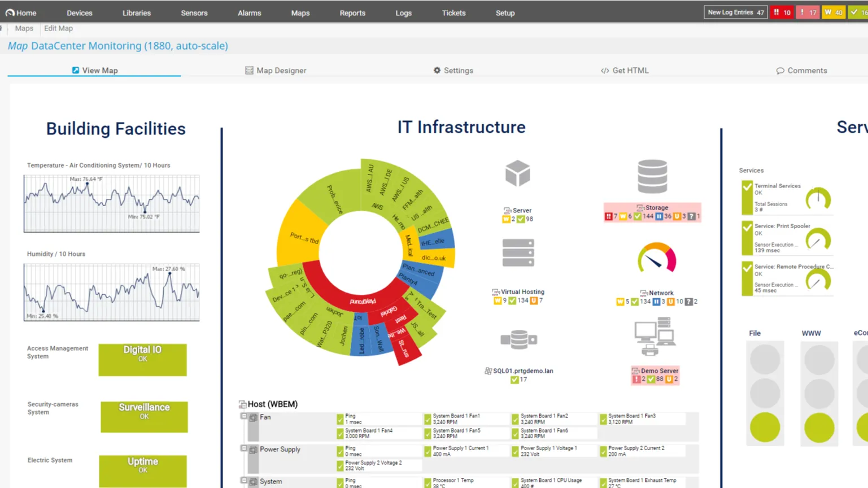This screenshot has width=868, height=488.
Task: Open the SQL01.prtgdemo.lan database icon
Action: (518, 339)
